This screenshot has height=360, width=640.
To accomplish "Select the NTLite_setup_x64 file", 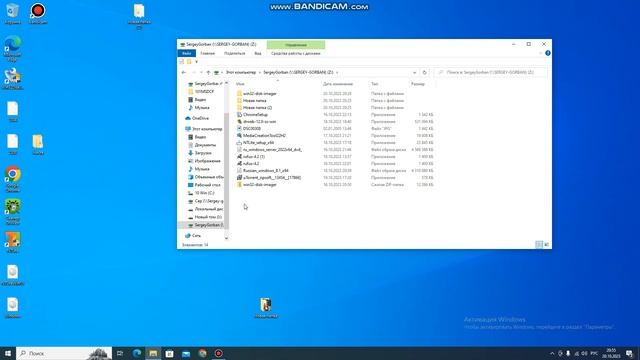I will [258, 142].
